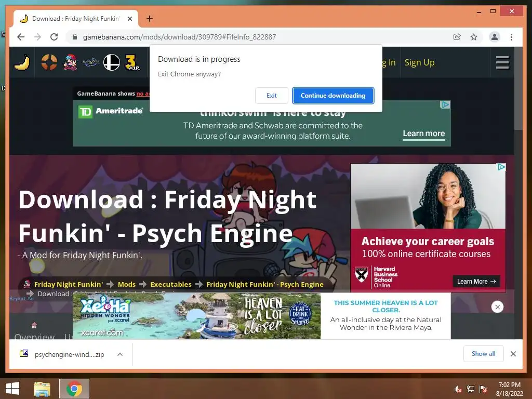The image size is (532, 399).
Task: Reload the page
Action: click(x=54, y=37)
